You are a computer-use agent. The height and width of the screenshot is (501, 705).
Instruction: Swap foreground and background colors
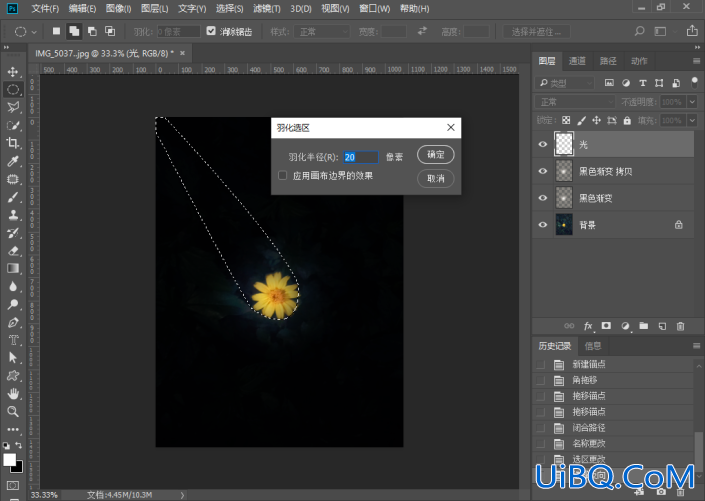click(19, 445)
